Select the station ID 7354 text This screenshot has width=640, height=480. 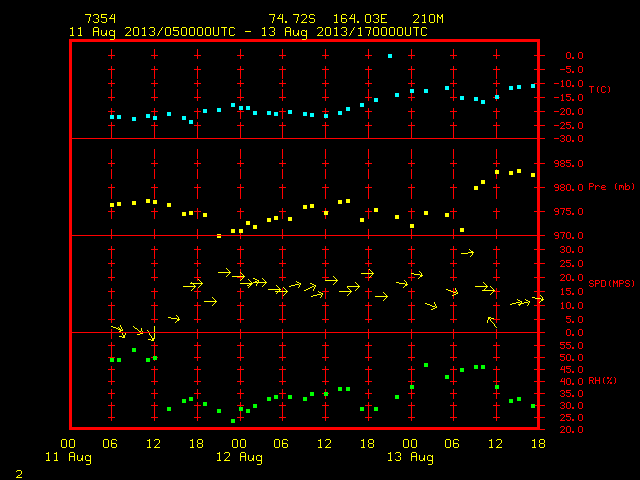tap(100, 19)
